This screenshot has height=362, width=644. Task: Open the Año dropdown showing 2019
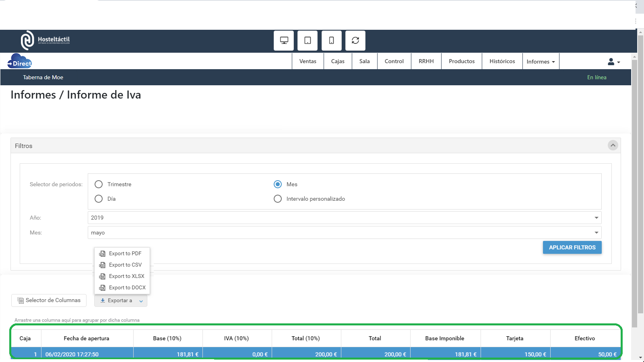[x=344, y=218]
